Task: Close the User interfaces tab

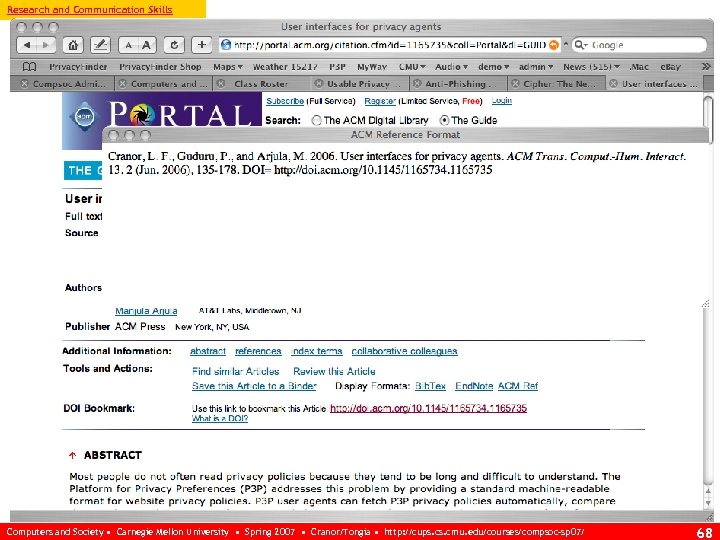Action: (613, 84)
